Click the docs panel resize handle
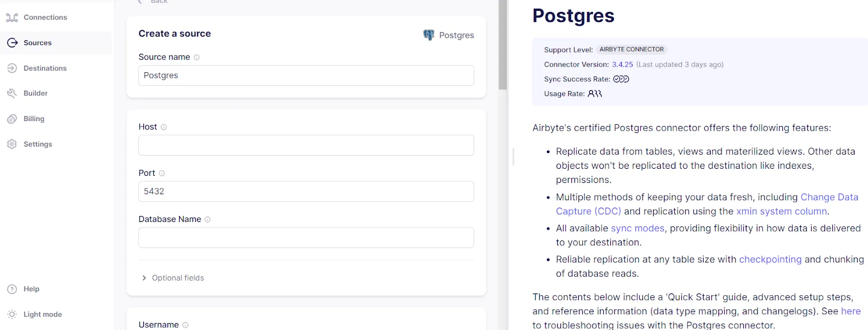868x330 pixels. point(513,157)
